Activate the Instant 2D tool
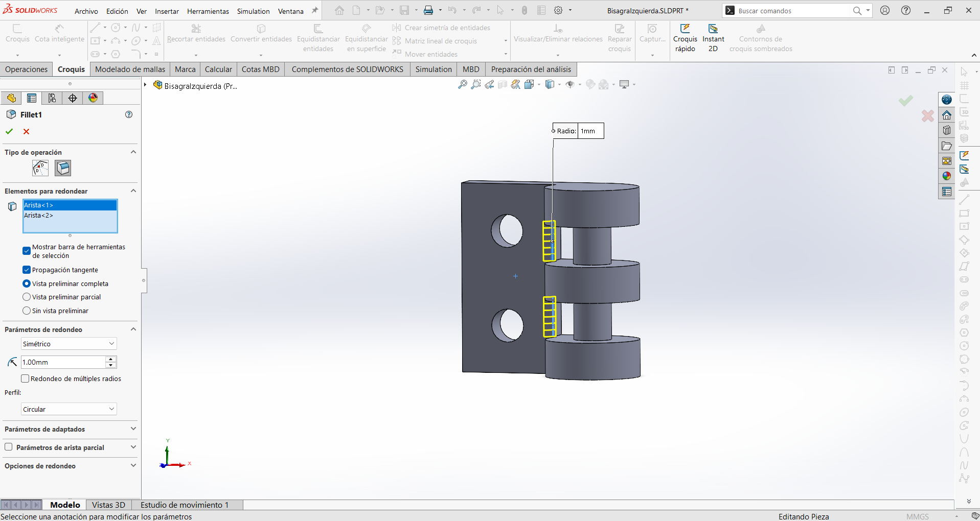The height and width of the screenshot is (521, 980). click(x=713, y=38)
